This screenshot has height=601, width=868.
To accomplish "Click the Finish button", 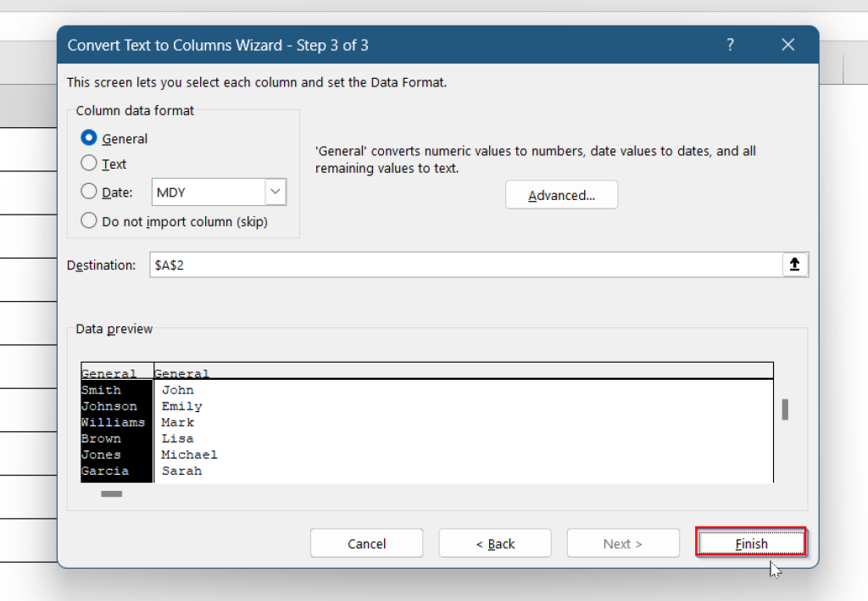I will pos(751,543).
